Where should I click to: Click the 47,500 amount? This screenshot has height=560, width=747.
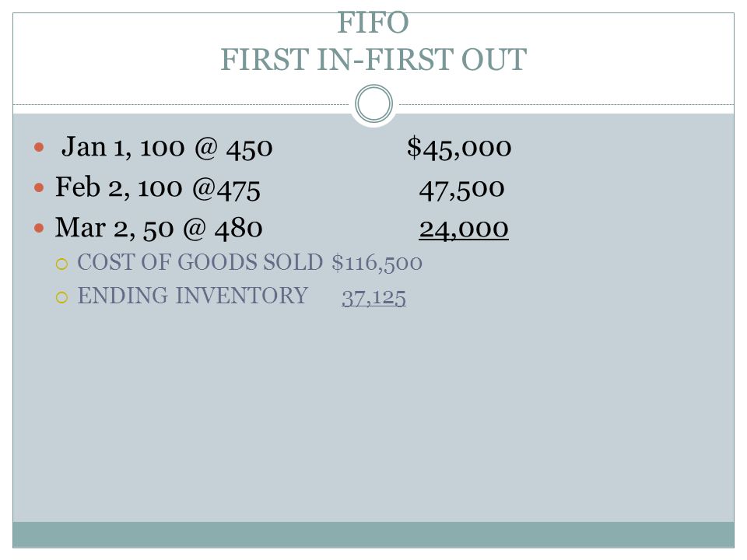pos(461,189)
